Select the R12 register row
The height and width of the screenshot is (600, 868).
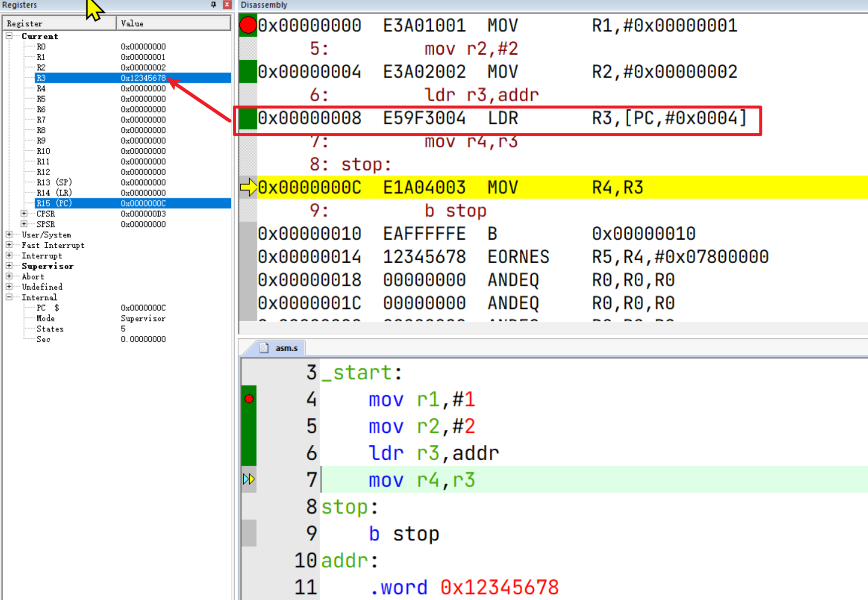click(x=133, y=172)
